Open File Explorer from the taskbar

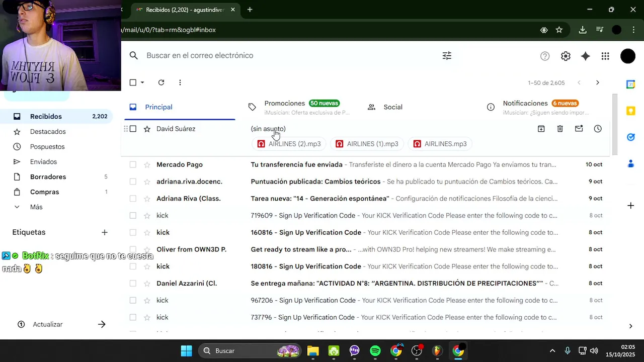point(313,351)
